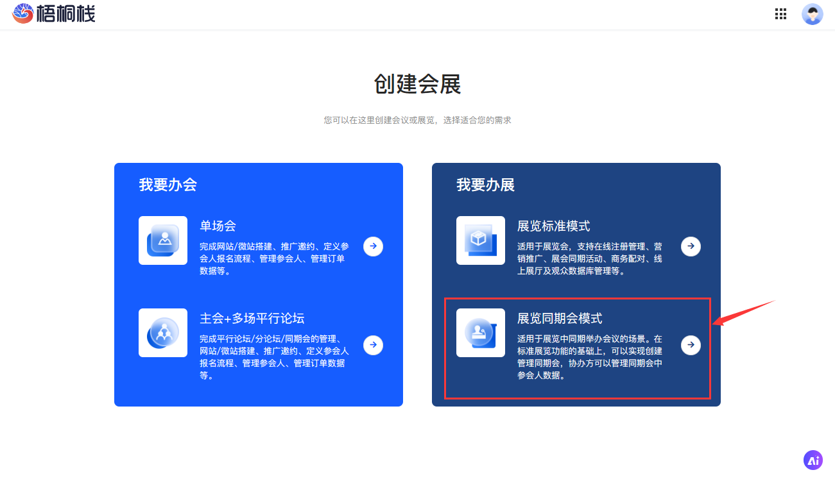Select the 主会+多场平行论坛 title
Image resolution: width=835 pixels, height=504 pixels.
252,319
